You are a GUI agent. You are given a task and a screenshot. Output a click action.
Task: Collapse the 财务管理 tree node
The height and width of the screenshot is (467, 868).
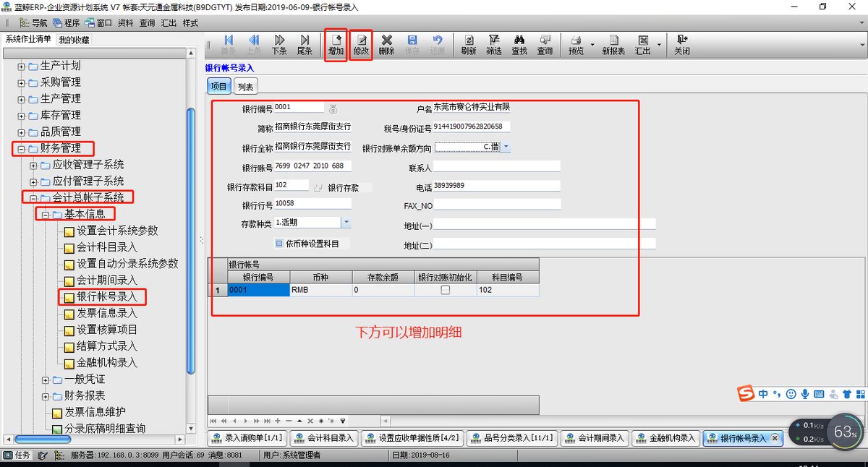[x=21, y=149]
